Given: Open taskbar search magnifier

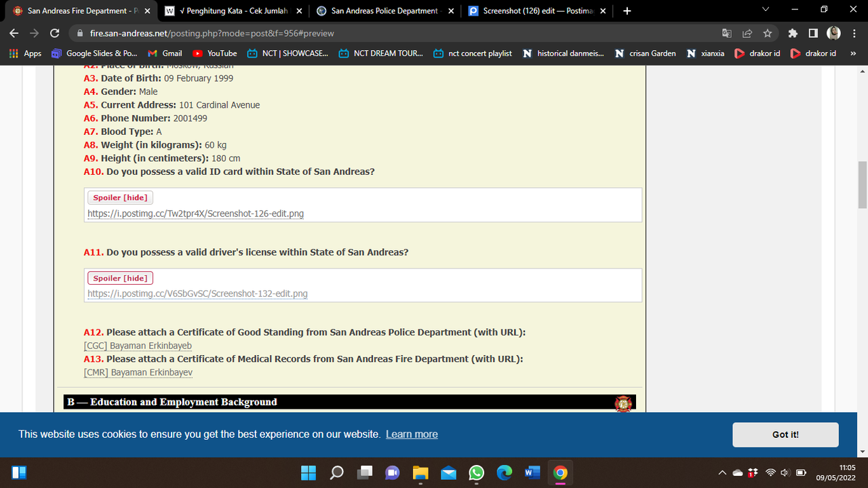Looking at the screenshot, I should click(336, 472).
